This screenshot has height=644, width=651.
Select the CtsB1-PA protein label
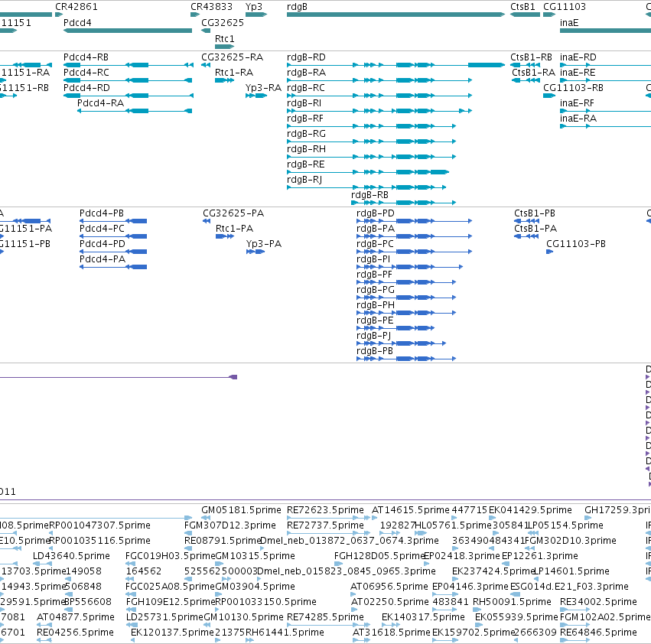pyautogui.click(x=535, y=229)
